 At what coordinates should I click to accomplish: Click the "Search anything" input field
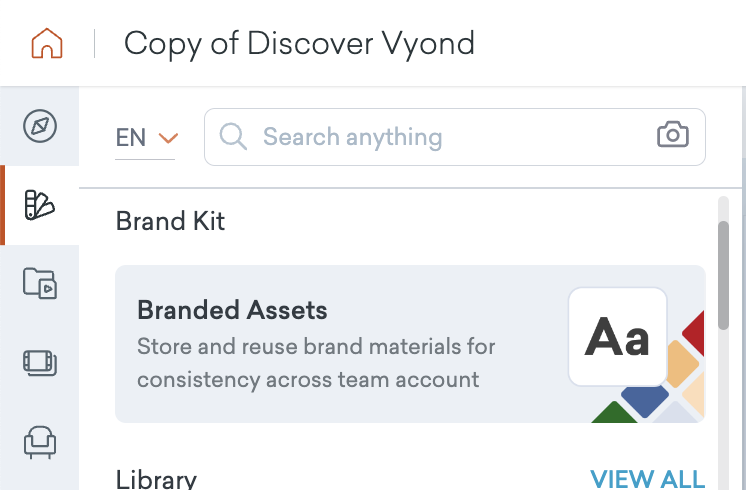click(440, 137)
